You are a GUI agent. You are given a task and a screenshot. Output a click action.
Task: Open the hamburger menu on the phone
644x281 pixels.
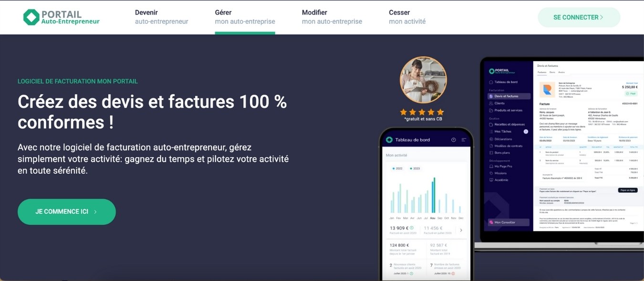coord(464,140)
